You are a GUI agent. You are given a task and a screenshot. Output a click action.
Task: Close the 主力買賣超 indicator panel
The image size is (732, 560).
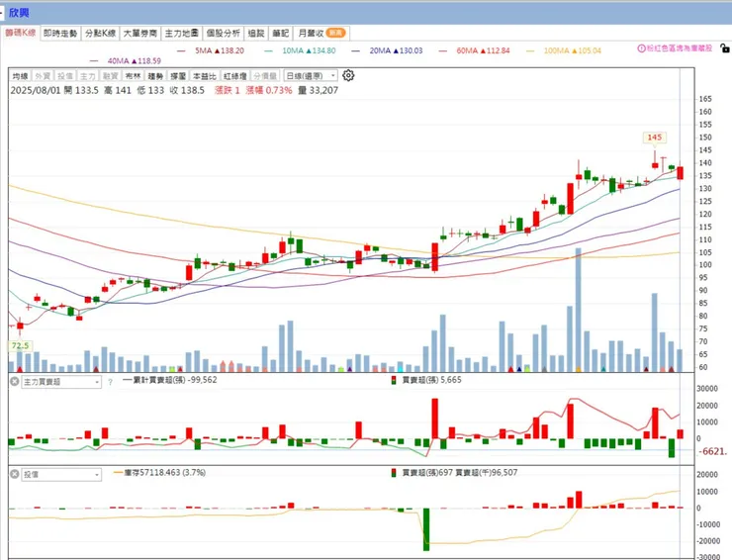pyautogui.click(x=15, y=382)
